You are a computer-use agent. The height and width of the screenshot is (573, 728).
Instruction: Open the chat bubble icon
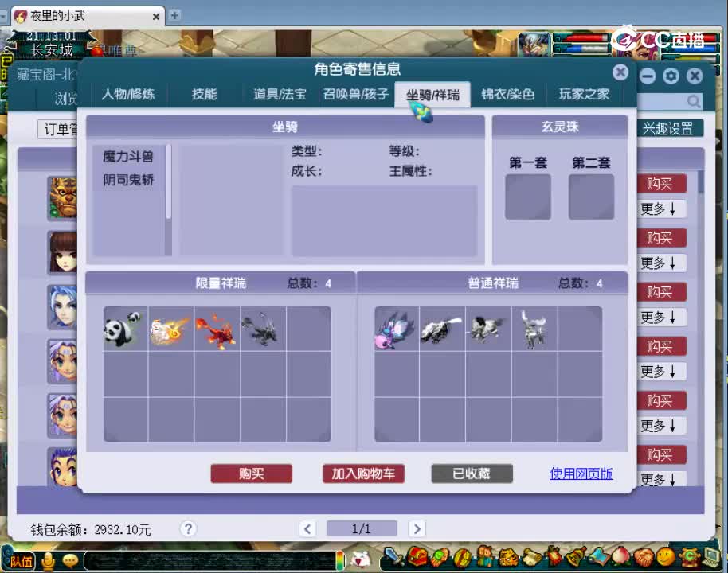(x=70, y=561)
